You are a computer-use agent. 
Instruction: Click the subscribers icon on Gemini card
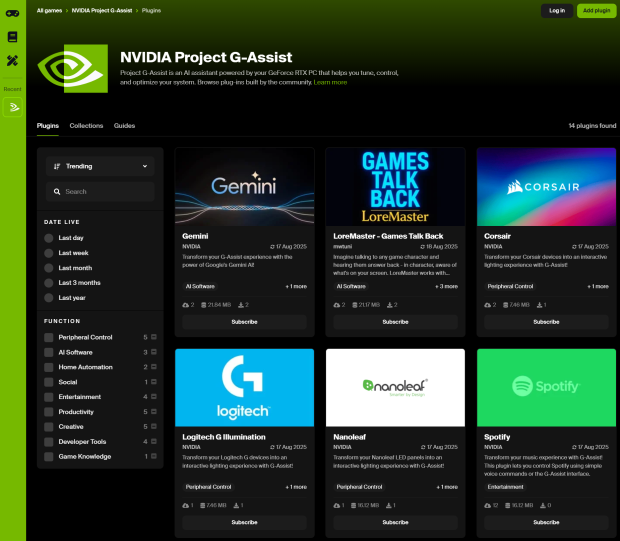[185, 305]
